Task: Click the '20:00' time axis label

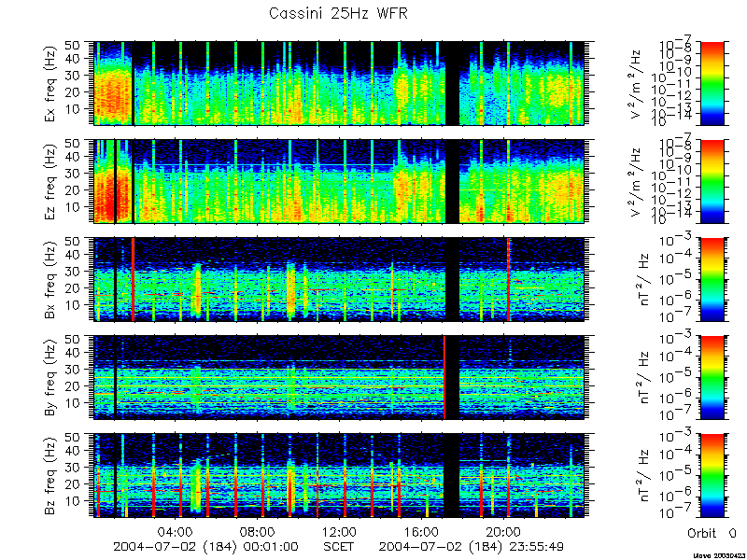Action: [x=505, y=532]
